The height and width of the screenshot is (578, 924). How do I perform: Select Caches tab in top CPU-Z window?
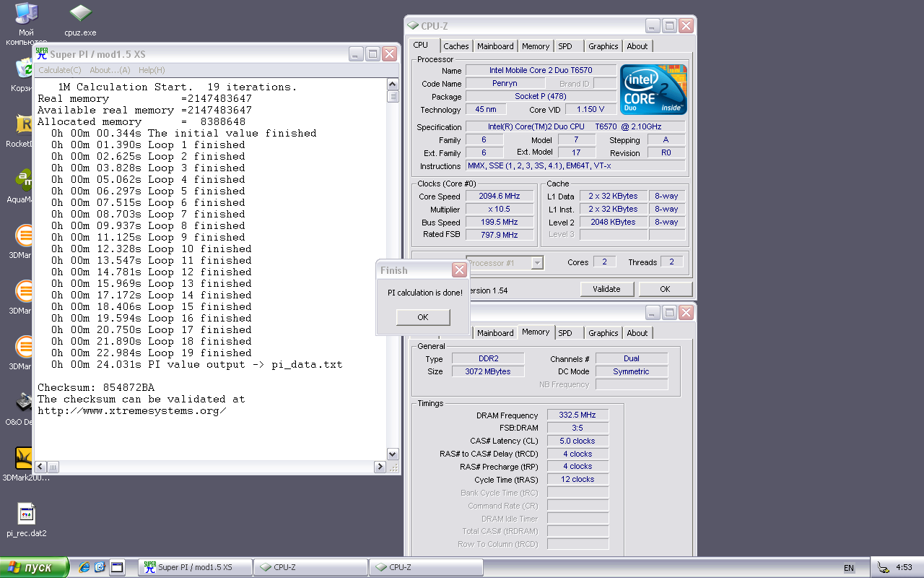456,46
